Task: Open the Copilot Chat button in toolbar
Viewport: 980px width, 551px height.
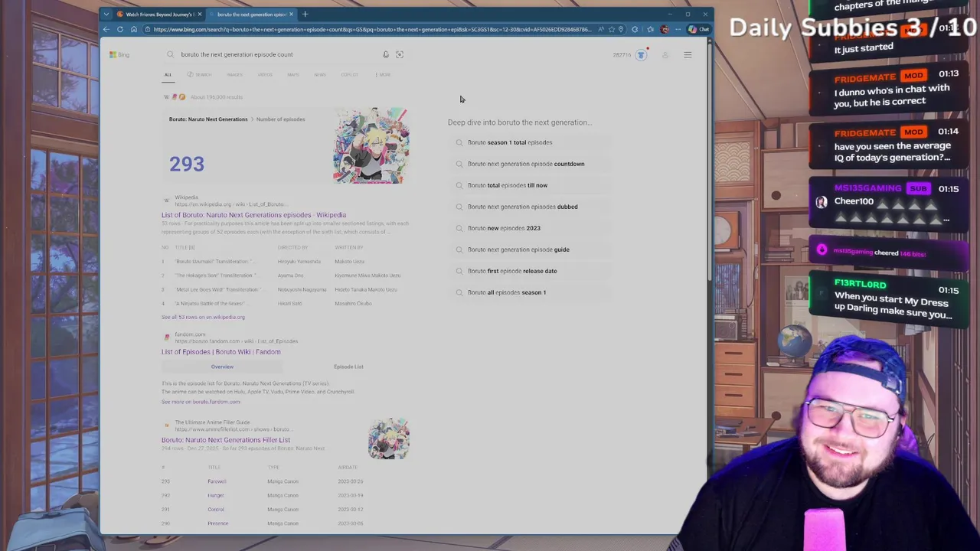Action: tap(699, 29)
